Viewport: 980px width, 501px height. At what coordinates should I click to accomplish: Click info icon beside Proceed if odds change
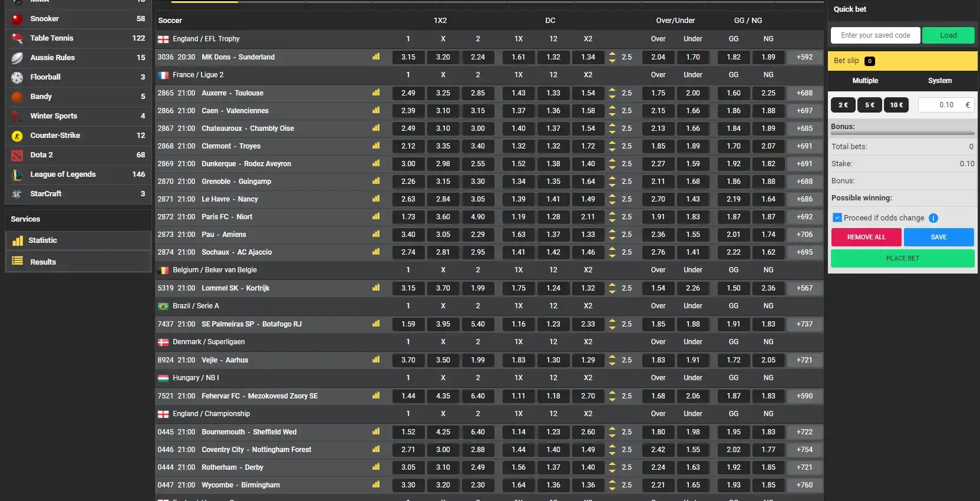click(x=933, y=218)
